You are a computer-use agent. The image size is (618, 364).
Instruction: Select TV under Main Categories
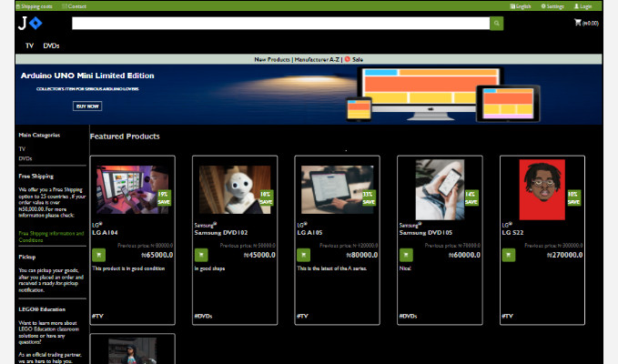(22, 149)
